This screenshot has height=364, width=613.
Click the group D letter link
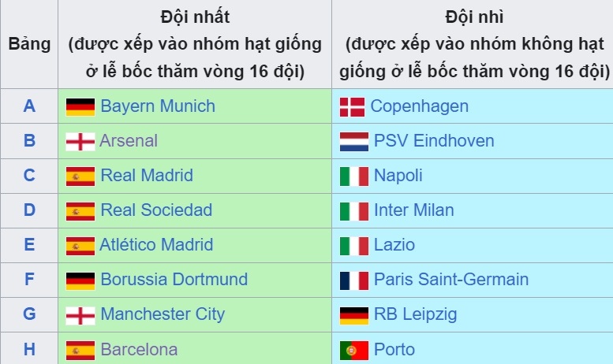[29, 210]
